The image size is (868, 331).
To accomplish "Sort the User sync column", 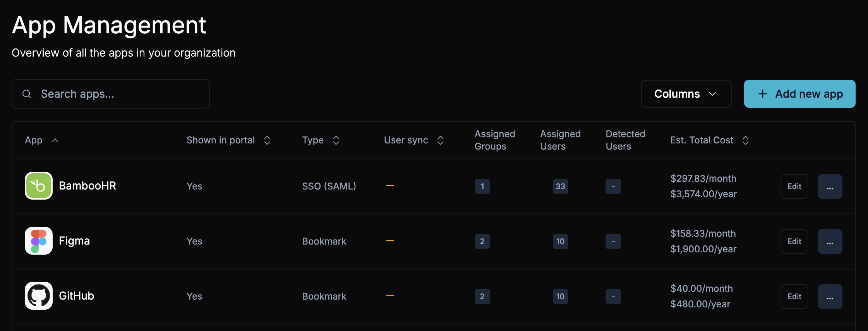I will point(441,140).
